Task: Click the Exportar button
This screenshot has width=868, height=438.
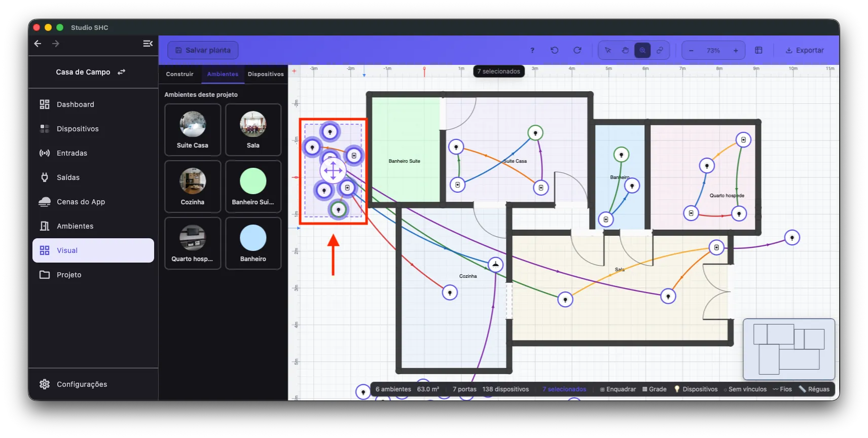Action: coord(805,50)
